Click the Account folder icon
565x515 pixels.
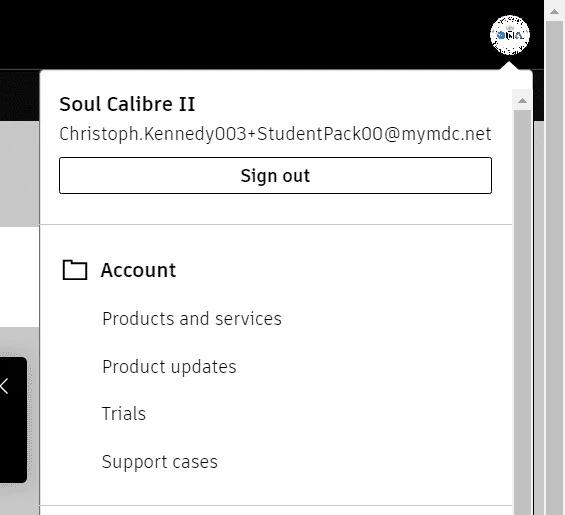click(75, 270)
